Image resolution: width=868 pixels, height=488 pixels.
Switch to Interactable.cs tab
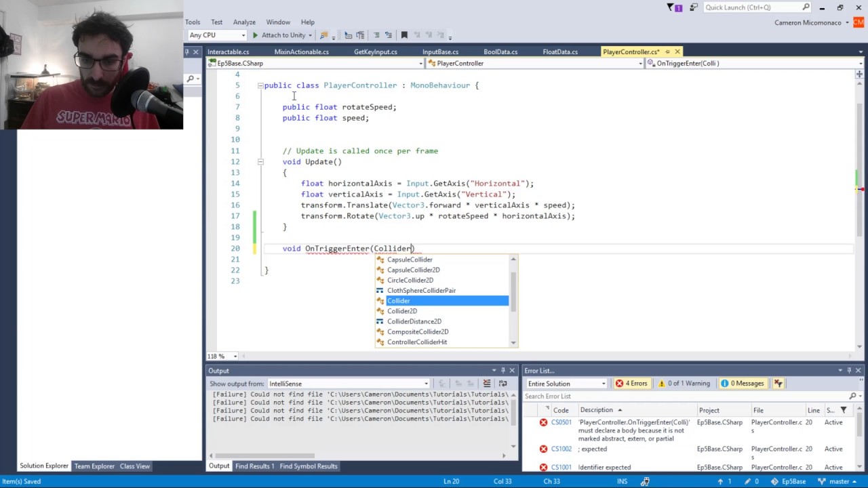pyautogui.click(x=229, y=52)
